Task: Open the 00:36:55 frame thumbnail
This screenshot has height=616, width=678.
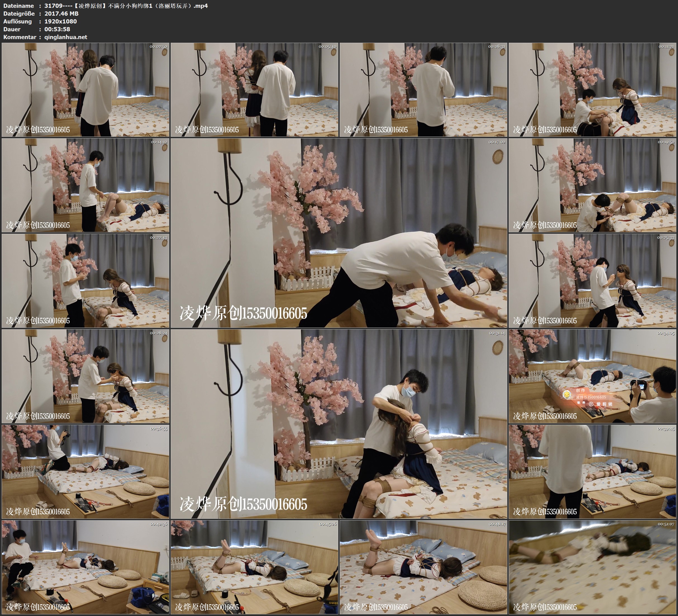Action: pos(85,472)
